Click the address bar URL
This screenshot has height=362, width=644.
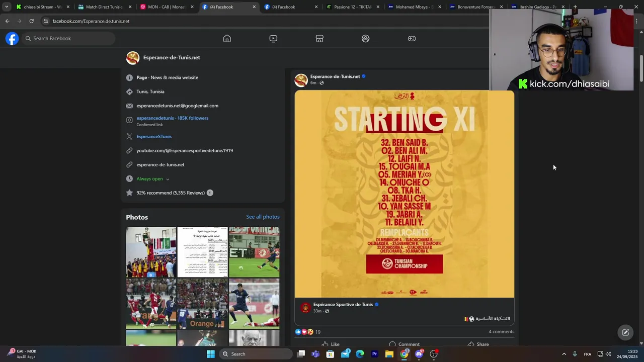[91, 21]
